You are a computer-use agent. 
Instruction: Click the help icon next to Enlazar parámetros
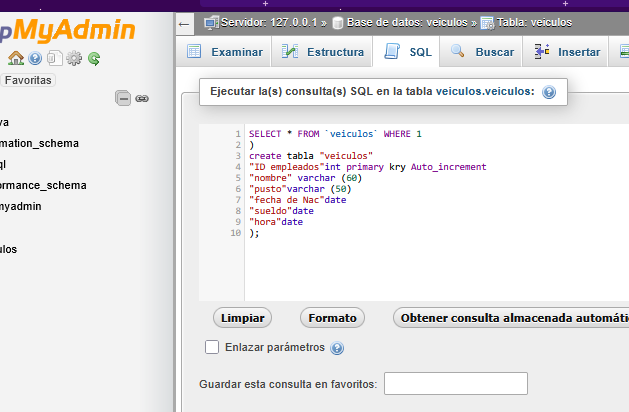tap(337, 348)
